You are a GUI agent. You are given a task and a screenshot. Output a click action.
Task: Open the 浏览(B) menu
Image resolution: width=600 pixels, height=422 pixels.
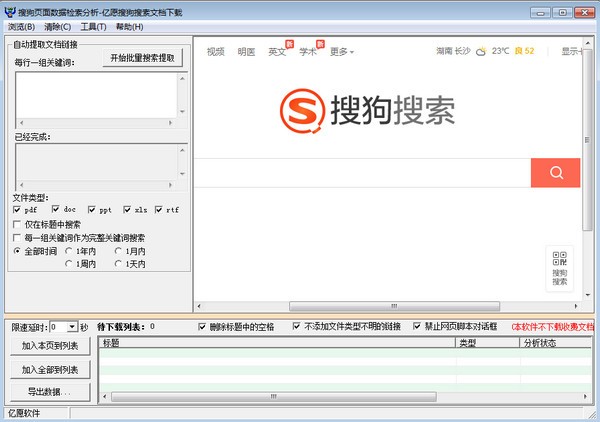21,27
